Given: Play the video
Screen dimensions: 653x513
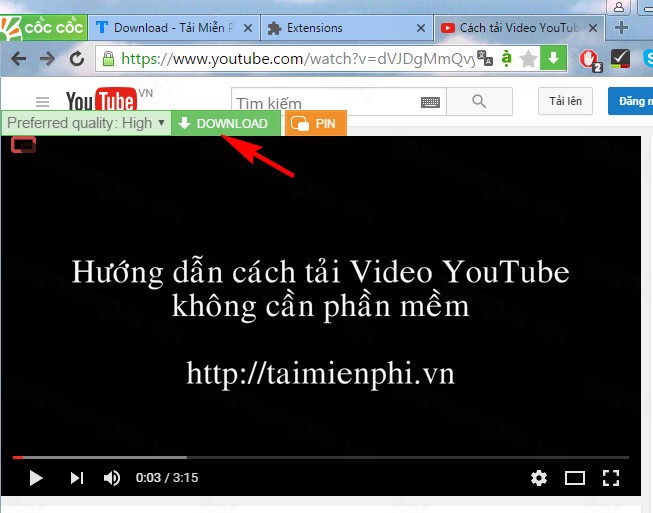Looking at the screenshot, I should tap(36, 478).
